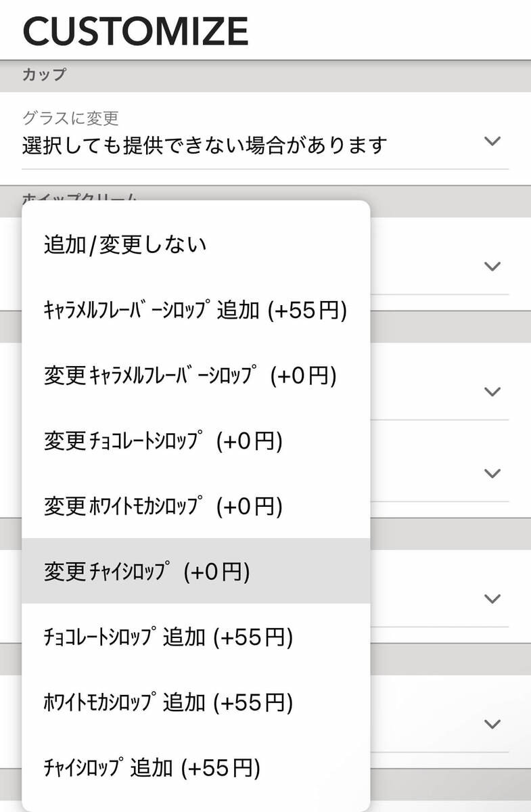
Task: Click the CUSTOMIZE page heading
Action: [x=135, y=30]
